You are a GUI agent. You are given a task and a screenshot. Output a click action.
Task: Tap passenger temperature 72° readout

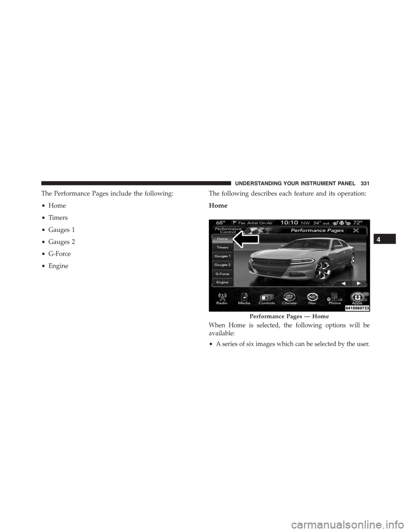[359, 222]
